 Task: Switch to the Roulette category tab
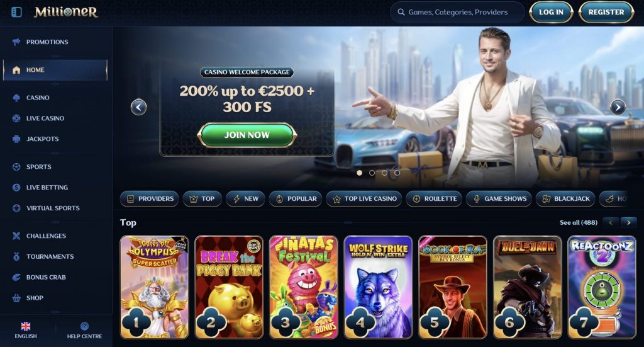(x=434, y=199)
